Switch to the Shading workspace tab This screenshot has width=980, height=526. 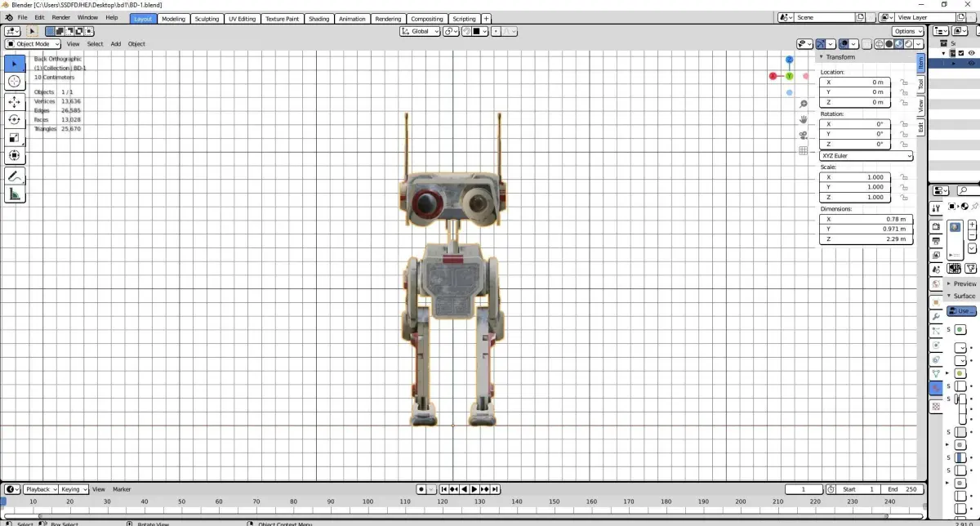pos(319,18)
